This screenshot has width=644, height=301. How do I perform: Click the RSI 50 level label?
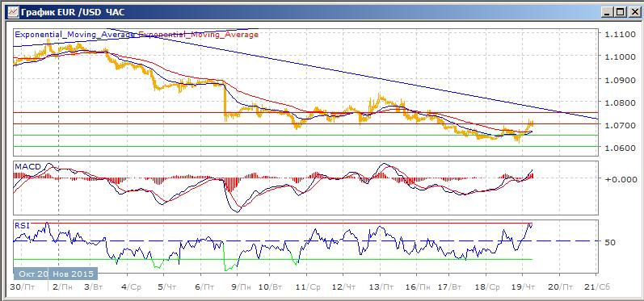[x=610, y=242]
